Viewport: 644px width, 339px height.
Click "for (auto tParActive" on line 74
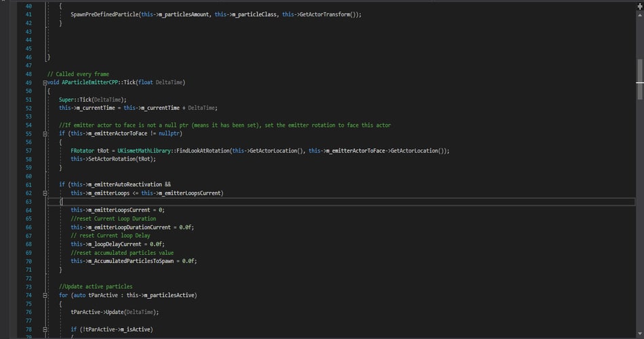coord(88,295)
